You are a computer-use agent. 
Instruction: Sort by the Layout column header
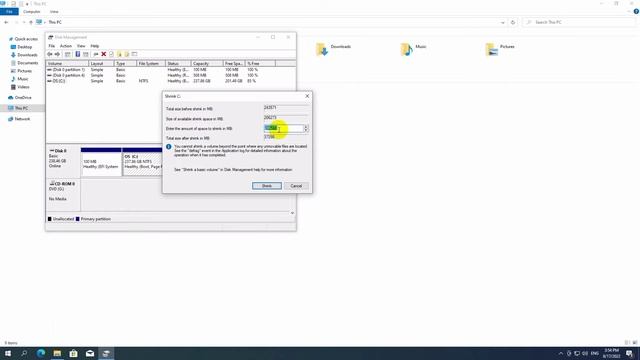click(x=101, y=64)
